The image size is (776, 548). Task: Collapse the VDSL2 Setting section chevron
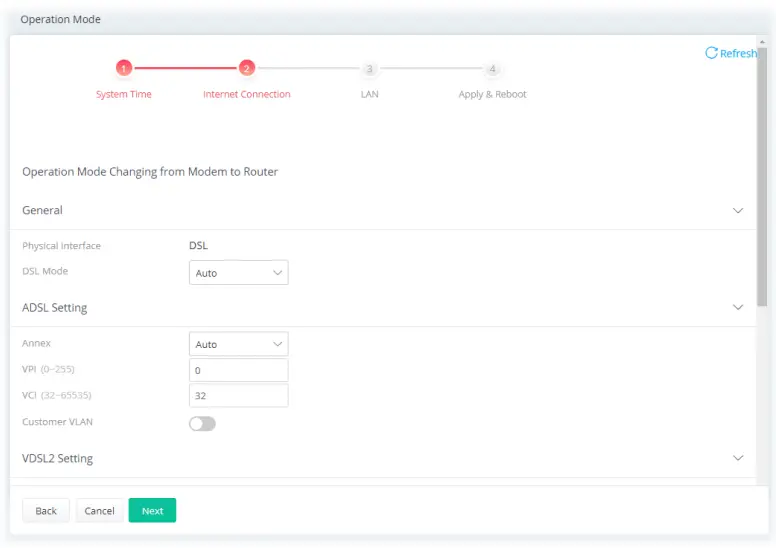point(737,458)
